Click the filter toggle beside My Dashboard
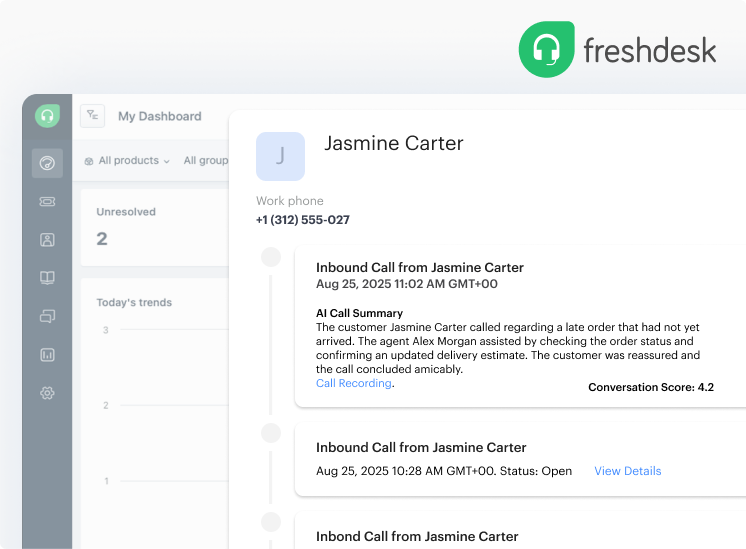Viewport: 746px width, 549px height. 92,116
